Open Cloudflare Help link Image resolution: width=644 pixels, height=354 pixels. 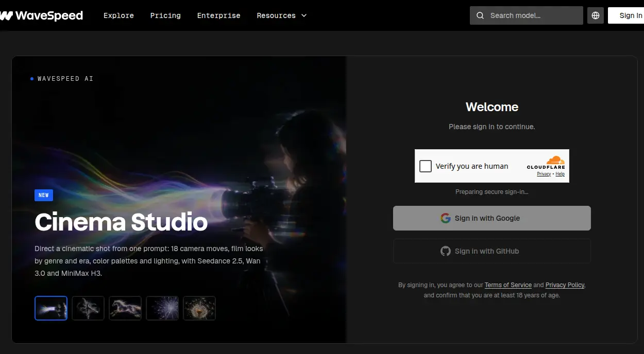click(560, 174)
